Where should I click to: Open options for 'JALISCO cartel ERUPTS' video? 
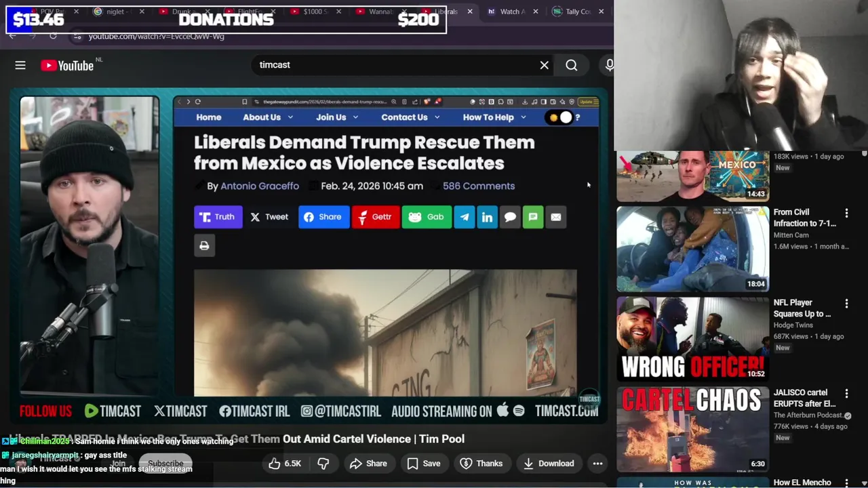[846, 393]
